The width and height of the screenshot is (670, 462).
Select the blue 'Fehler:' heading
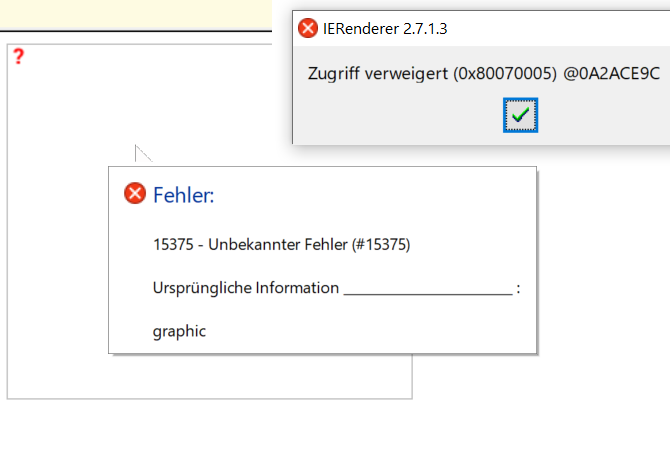click(184, 195)
